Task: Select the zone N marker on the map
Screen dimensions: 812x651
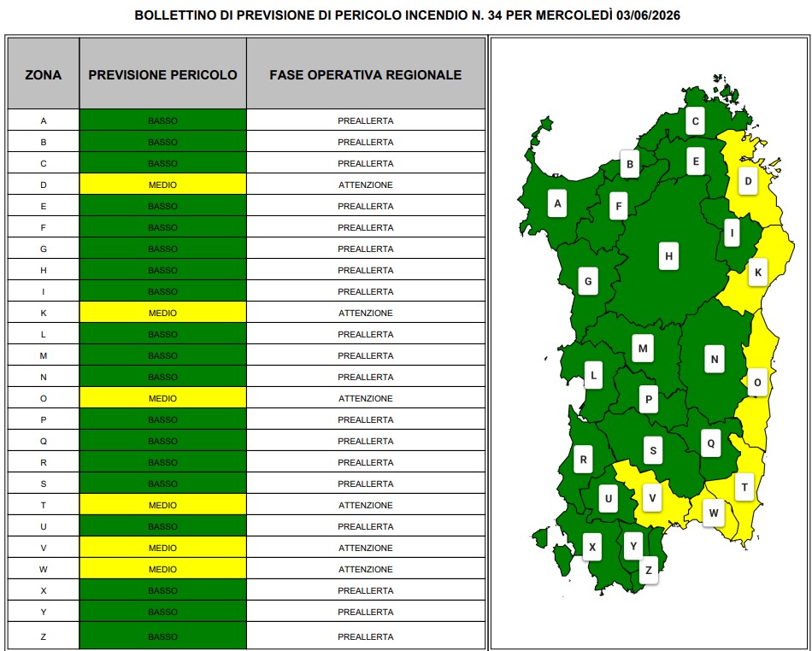Action: coord(714,359)
